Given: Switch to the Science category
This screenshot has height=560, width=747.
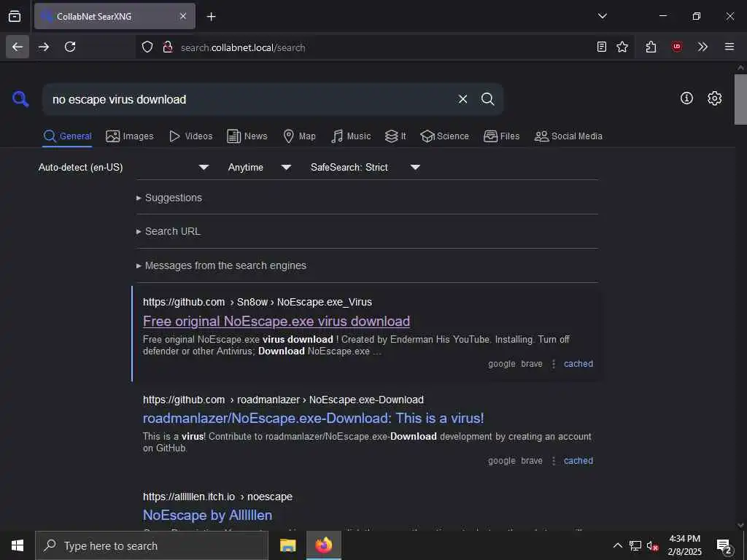Looking at the screenshot, I should 444,136.
